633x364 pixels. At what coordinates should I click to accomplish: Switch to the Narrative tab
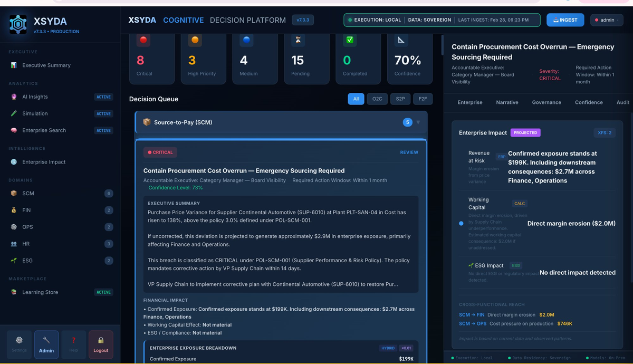507,102
